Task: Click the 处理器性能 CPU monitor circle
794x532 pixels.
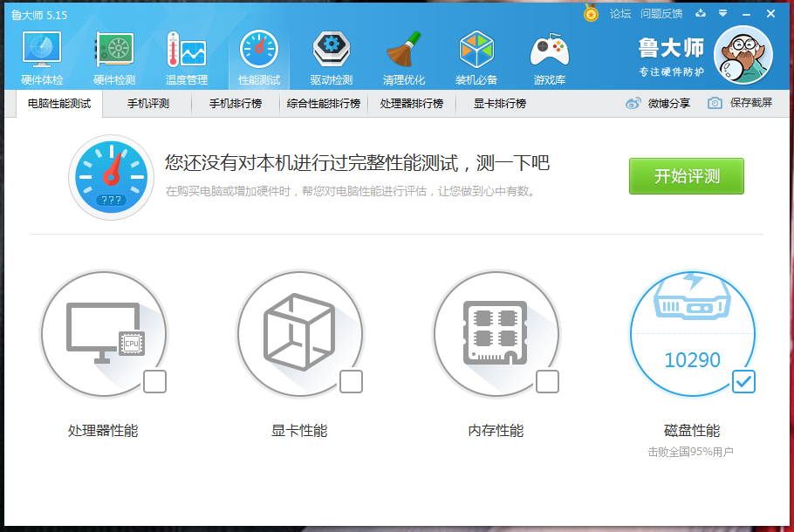Action: point(104,334)
